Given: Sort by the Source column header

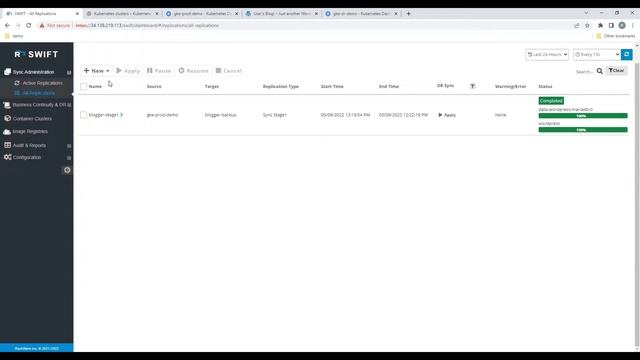Looking at the screenshot, I should pyautogui.click(x=154, y=87).
